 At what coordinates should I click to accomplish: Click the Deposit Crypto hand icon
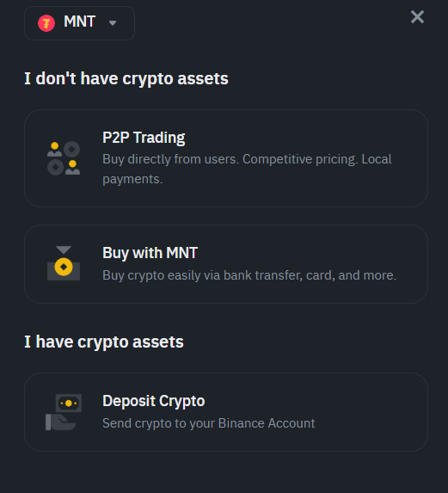[x=64, y=412]
